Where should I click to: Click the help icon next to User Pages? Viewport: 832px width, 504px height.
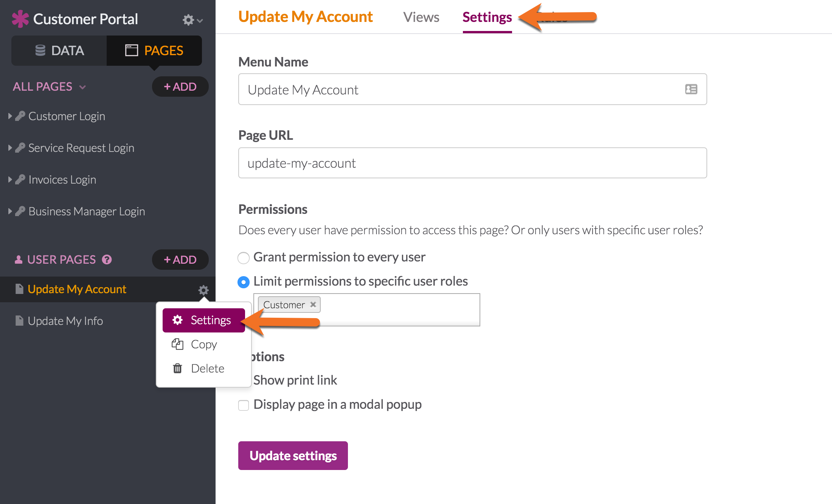(x=107, y=260)
